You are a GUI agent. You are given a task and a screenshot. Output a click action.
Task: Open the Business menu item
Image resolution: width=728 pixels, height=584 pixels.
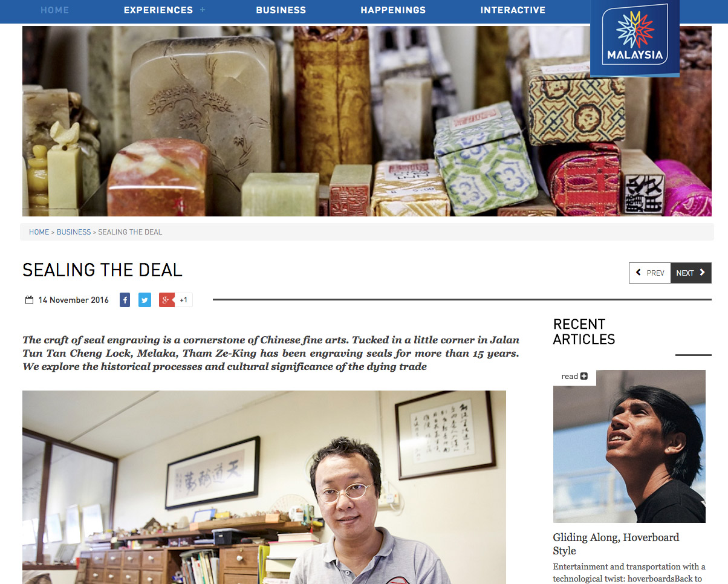click(x=281, y=10)
